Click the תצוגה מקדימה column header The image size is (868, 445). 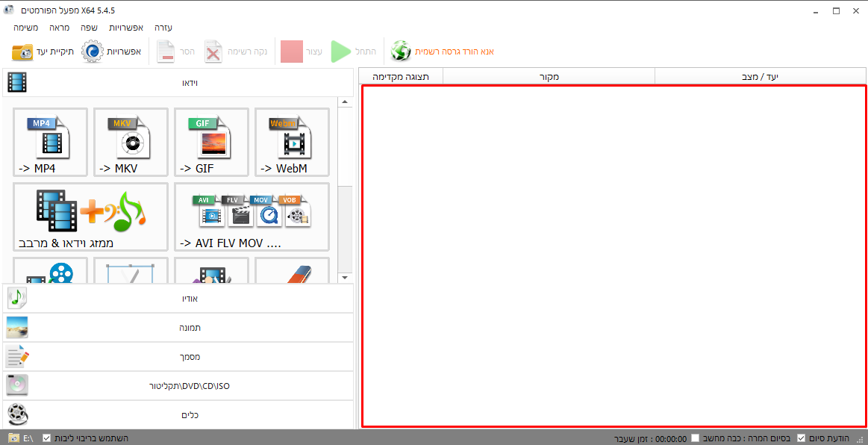tap(401, 77)
